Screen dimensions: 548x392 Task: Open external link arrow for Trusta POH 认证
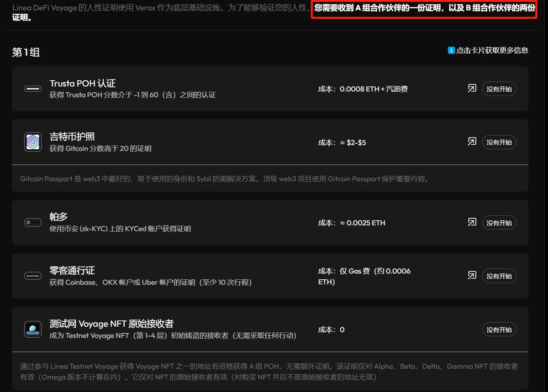coord(472,89)
